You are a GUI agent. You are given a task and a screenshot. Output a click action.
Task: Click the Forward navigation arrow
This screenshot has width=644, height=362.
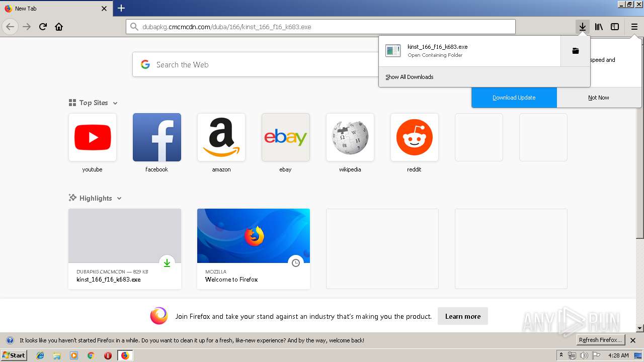(27, 27)
